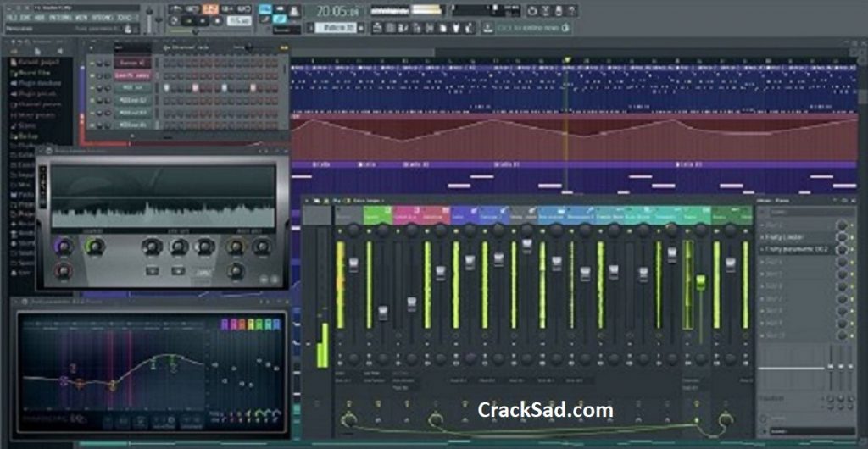
Task: Click the purple gain knob in Fruity Limiter
Action: click(64, 246)
